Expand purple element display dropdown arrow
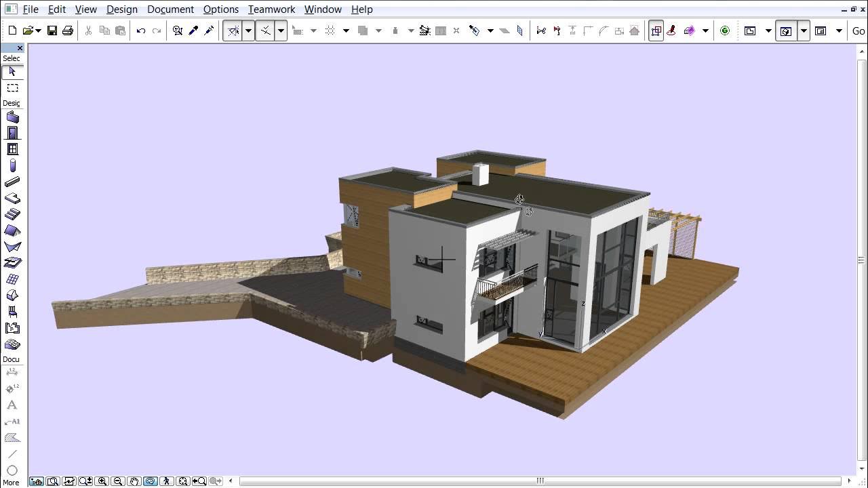Image resolution: width=868 pixels, height=488 pixels. click(x=705, y=30)
